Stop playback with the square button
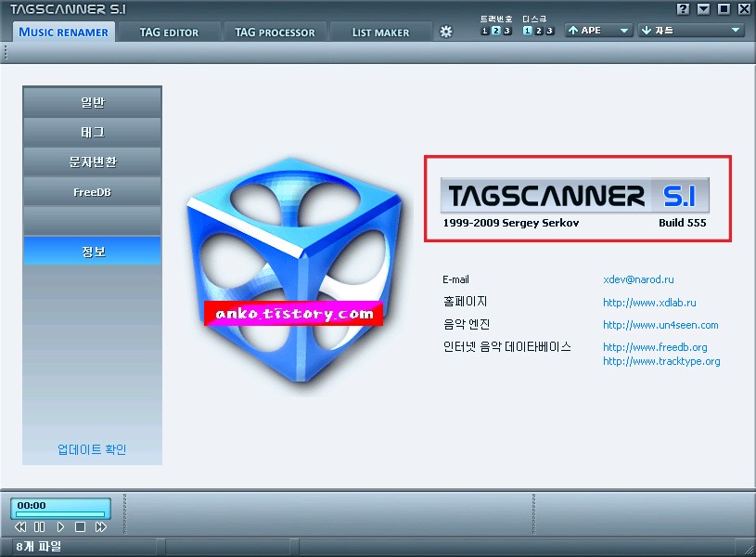This screenshot has height=557, width=756. [x=80, y=526]
